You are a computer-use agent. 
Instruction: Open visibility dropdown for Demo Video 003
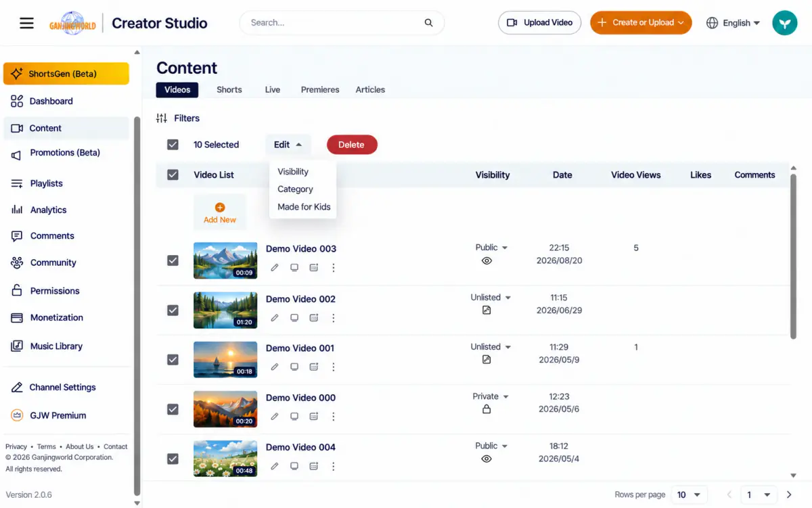pos(492,248)
